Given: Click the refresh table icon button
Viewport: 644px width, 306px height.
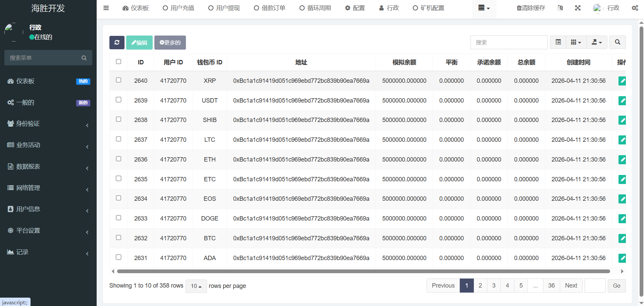Looking at the screenshot, I should pyautogui.click(x=117, y=43).
